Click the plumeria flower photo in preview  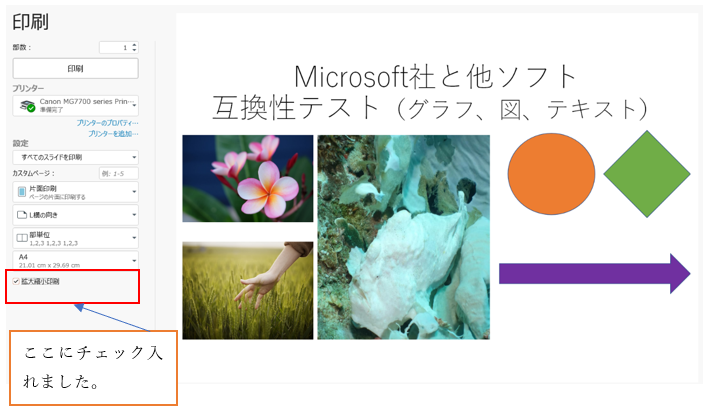248,178
